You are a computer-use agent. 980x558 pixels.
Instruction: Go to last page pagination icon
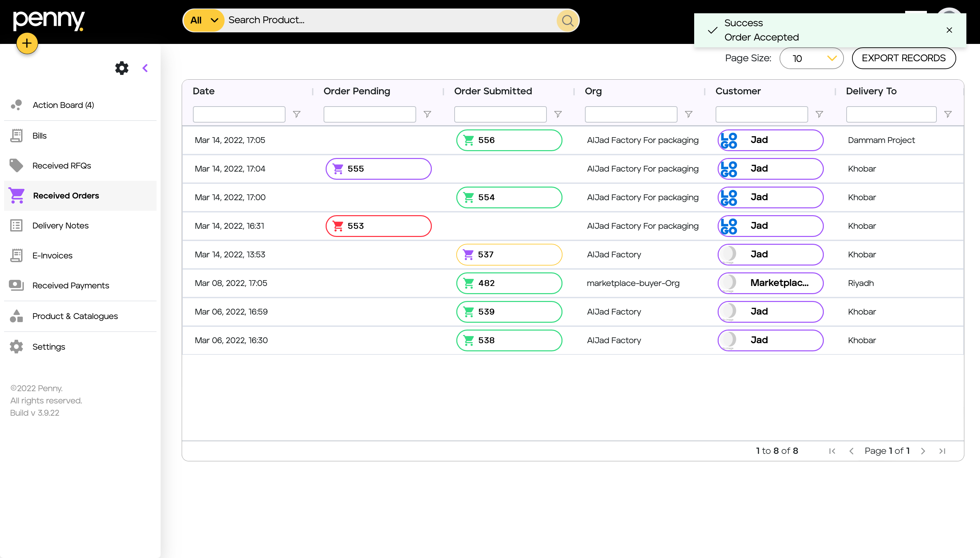[942, 451]
